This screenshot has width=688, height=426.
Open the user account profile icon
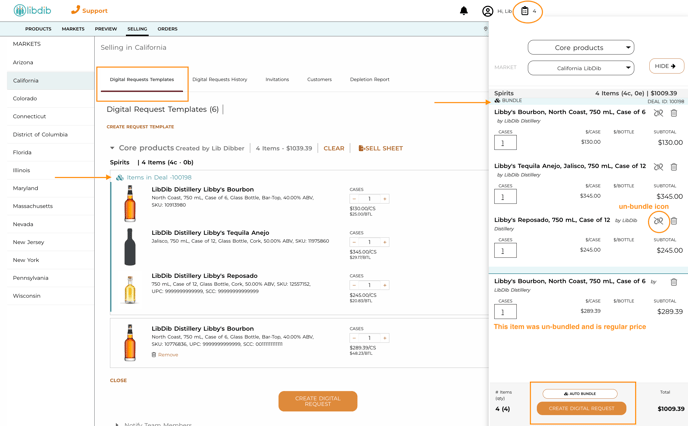click(x=487, y=11)
